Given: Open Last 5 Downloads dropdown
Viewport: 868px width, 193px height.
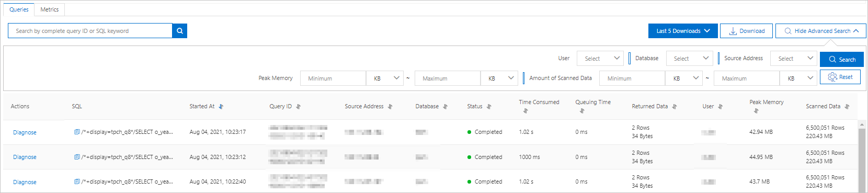Looking at the screenshot, I should pos(683,31).
